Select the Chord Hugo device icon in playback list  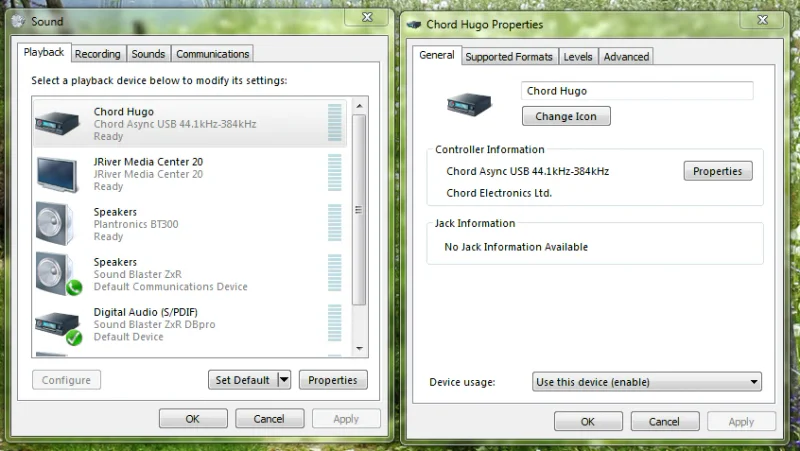click(x=57, y=123)
